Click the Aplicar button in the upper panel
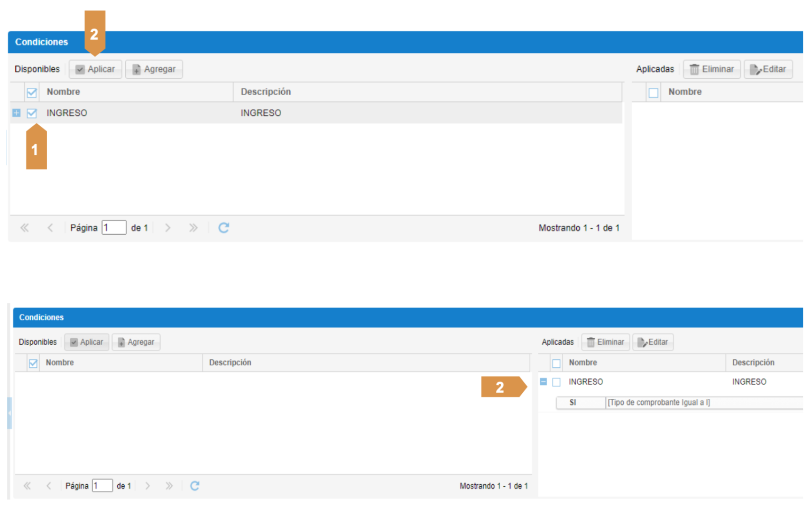The width and height of the screenshot is (812, 509). 95,69
